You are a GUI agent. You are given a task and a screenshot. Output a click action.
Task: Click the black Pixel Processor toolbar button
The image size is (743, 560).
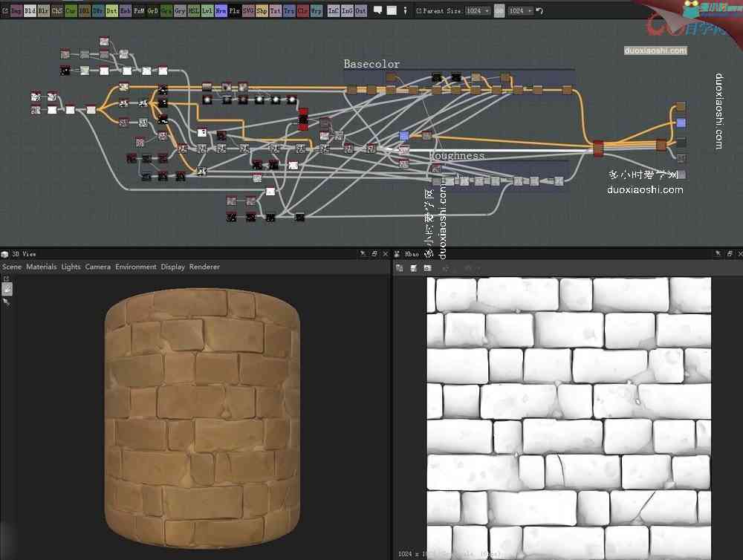click(x=235, y=10)
